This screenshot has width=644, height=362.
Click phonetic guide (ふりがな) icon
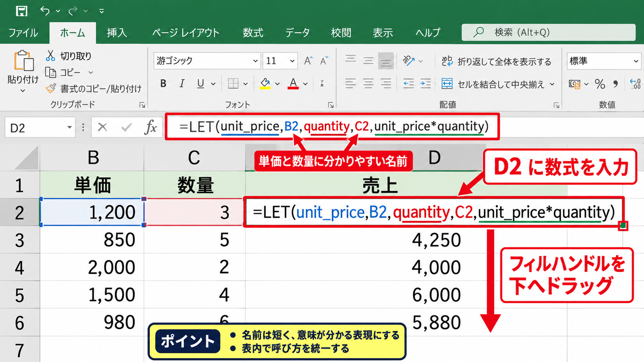[322, 83]
